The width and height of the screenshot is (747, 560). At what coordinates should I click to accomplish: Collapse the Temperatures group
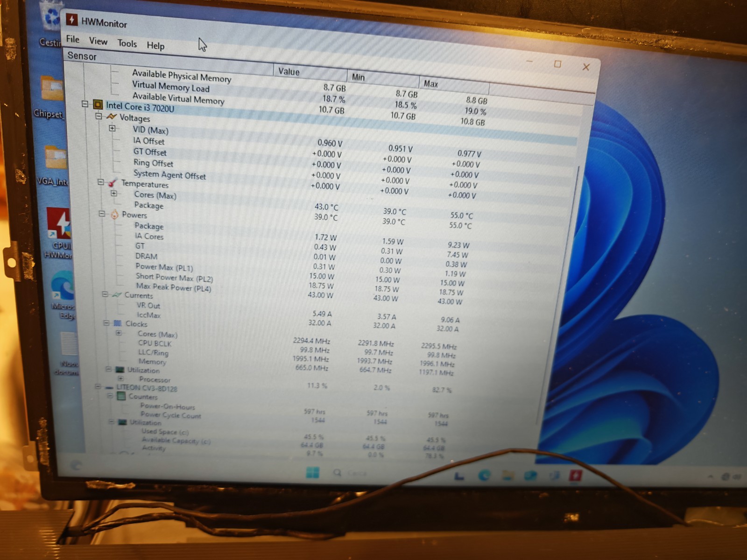101,182
